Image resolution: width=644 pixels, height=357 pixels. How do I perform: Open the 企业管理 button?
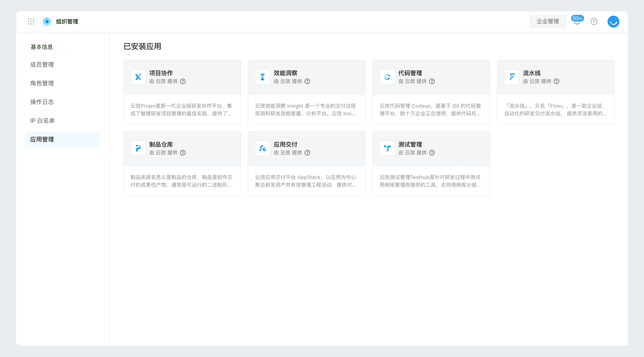(548, 21)
